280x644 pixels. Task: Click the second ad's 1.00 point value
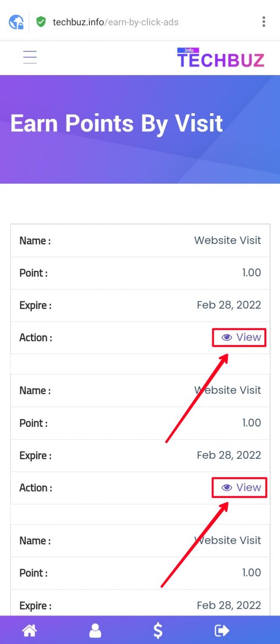coord(251,423)
